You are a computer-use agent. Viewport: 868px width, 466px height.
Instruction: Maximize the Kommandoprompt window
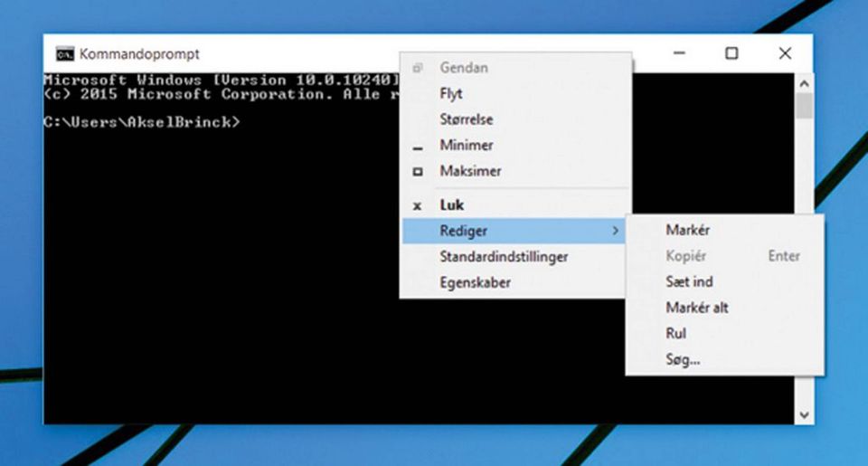(x=731, y=53)
